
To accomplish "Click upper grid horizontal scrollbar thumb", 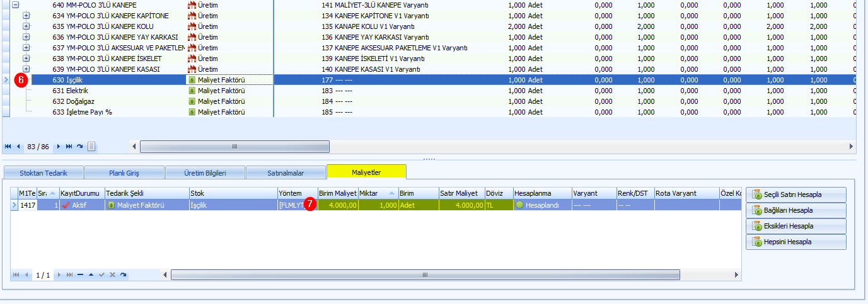I will 234,146.
